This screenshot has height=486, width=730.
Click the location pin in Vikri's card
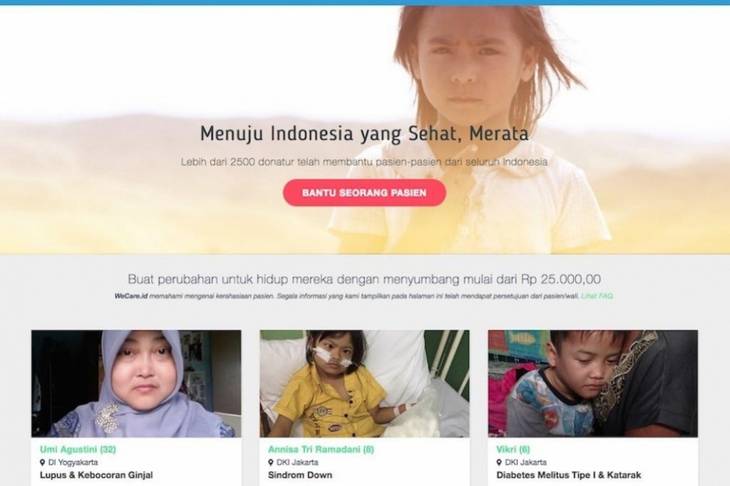pos(499,462)
